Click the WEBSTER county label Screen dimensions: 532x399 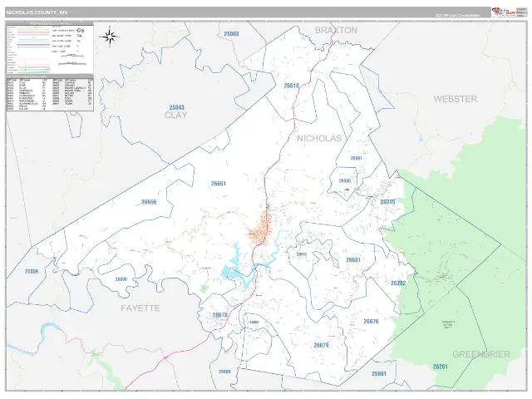click(456, 99)
